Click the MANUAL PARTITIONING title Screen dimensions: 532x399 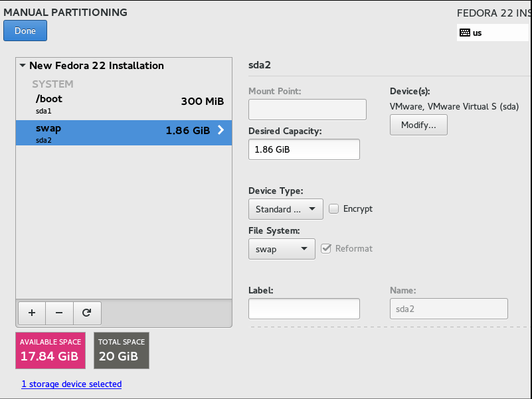click(x=66, y=12)
